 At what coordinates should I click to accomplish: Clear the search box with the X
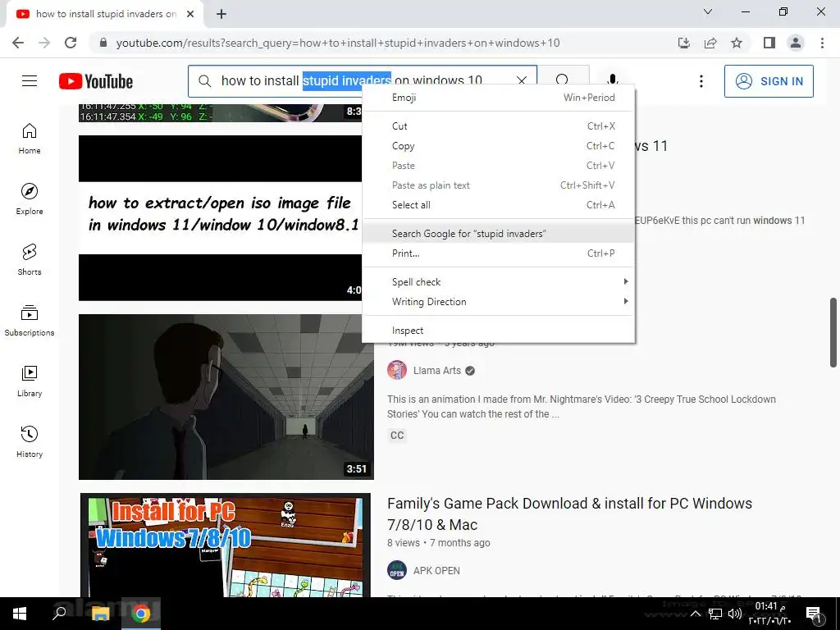pyautogui.click(x=521, y=80)
